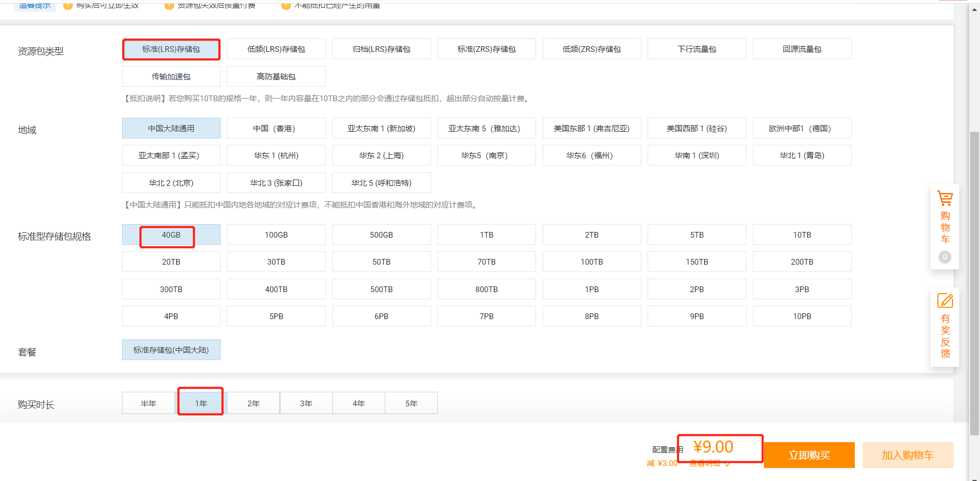Viewport: 980px width, 481px height.
Task: Pick the 100GB storage spec
Action: pyautogui.click(x=276, y=235)
